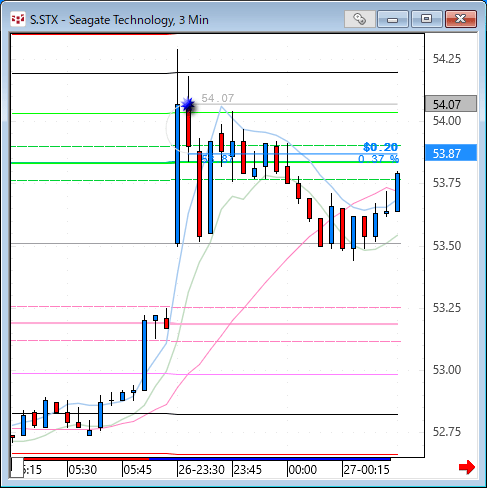Click the blue star trade marker
This screenshot has height=488, width=487.
pos(188,105)
